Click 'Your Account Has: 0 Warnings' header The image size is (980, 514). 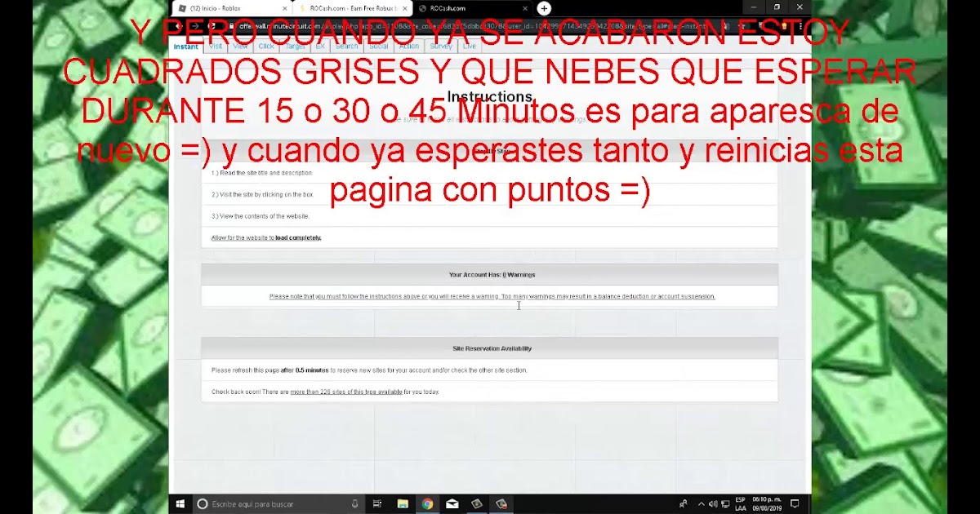tap(492, 275)
